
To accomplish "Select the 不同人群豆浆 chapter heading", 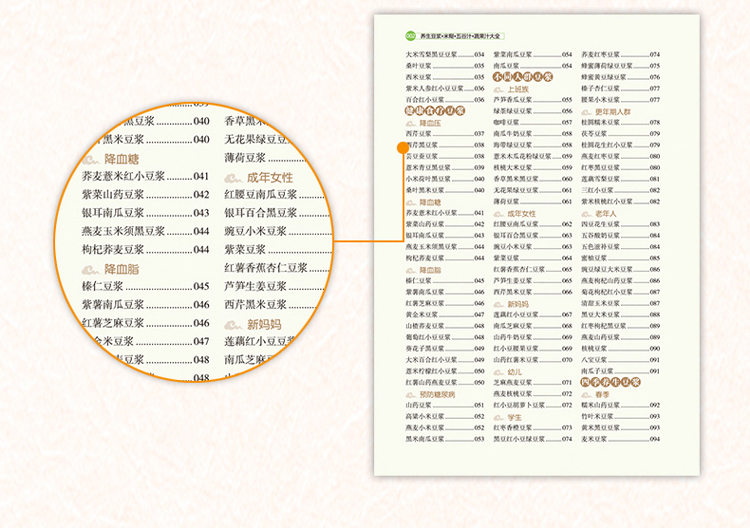I will coord(523,76).
